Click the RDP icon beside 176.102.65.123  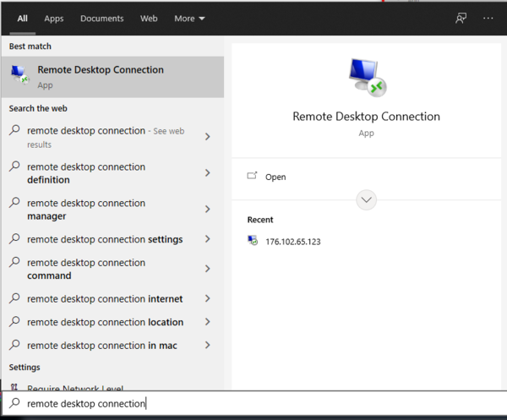(253, 242)
